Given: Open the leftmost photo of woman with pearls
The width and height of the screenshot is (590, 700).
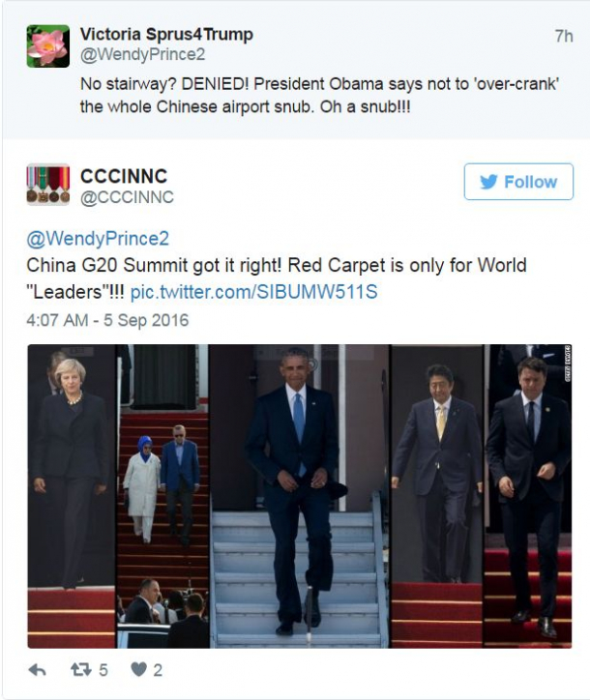Looking at the screenshot, I should pyautogui.click(x=72, y=496).
